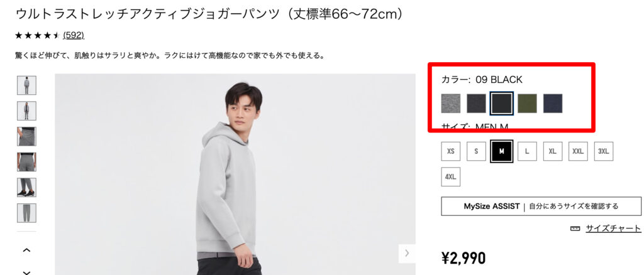Pick the olive green color swatch
The image size is (644, 275).
click(527, 104)
